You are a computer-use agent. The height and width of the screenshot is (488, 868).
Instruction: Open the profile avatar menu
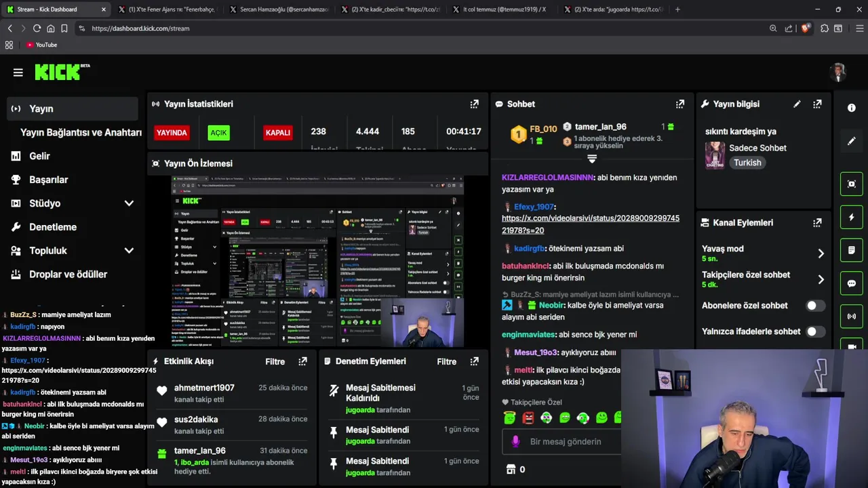(839, 72)
